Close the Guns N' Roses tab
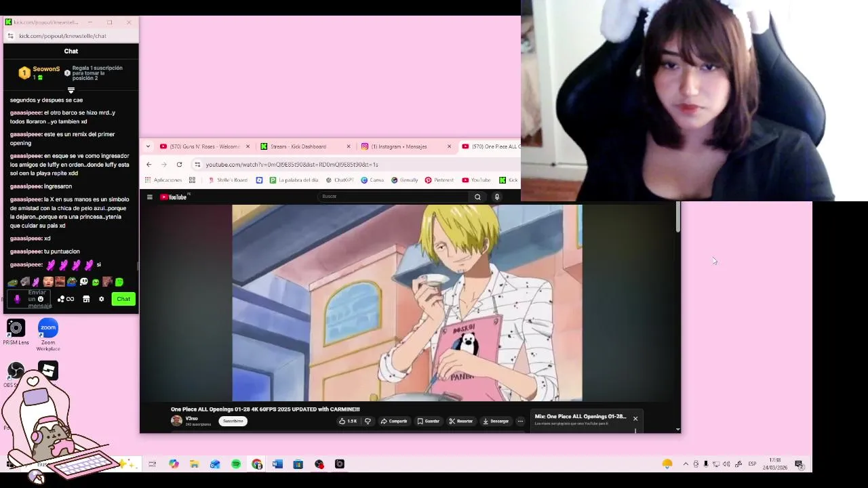 248,146
